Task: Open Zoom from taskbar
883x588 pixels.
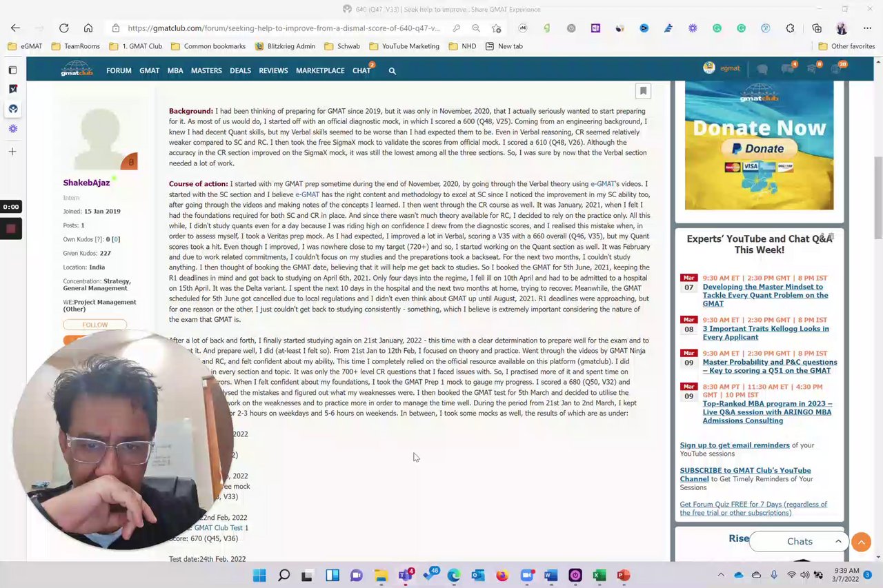Action: [x=526, y=575]
